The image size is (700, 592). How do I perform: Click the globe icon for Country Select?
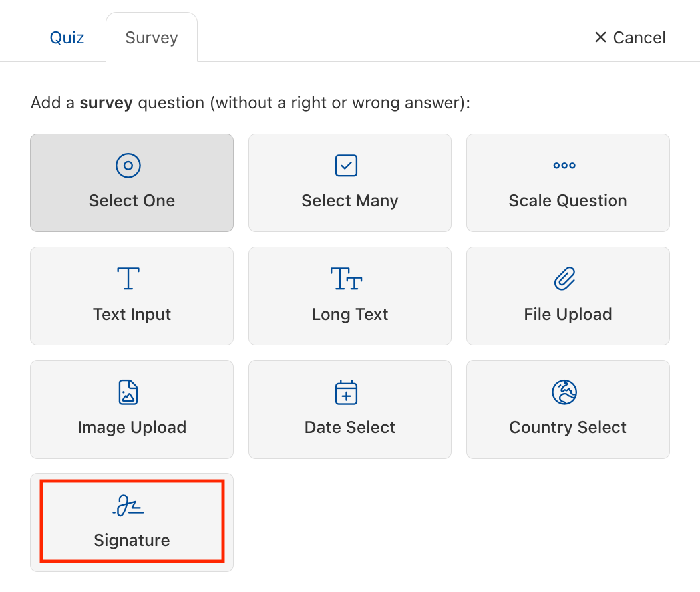pos(564,392)
